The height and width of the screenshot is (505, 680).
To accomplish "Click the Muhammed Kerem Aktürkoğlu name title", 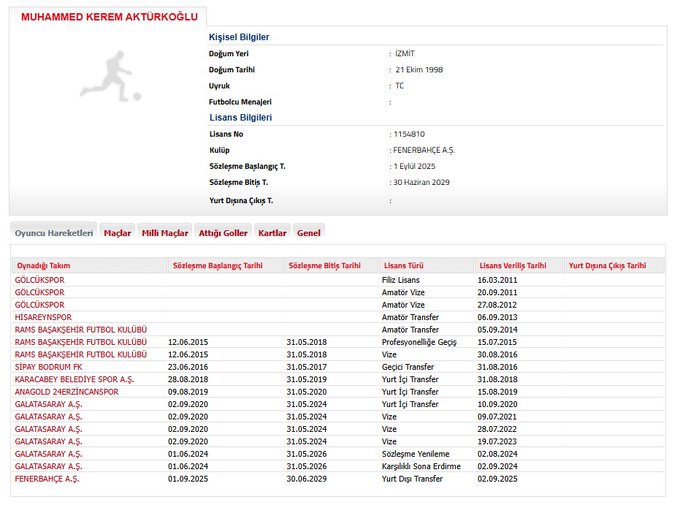I will [x=109, y=17].
